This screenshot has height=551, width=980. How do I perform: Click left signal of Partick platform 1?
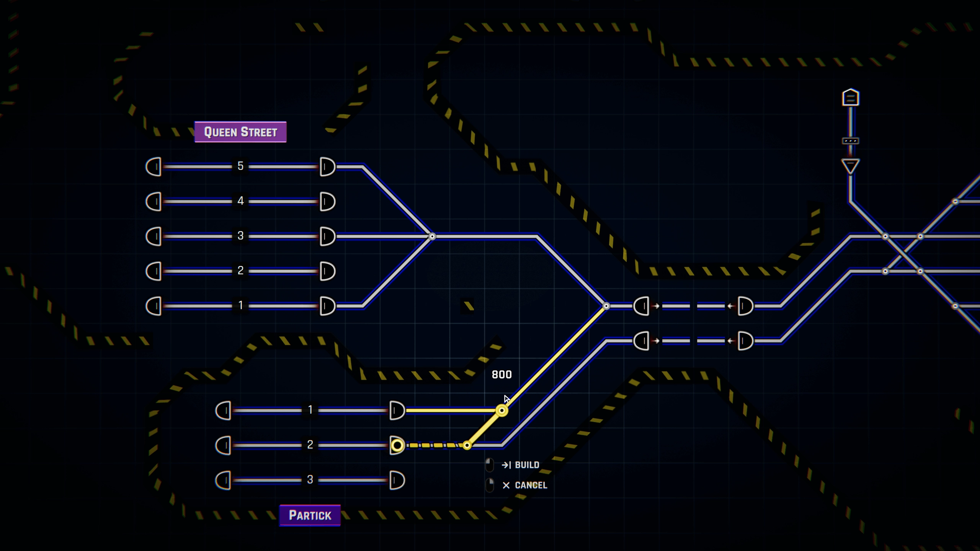(224, 411)
